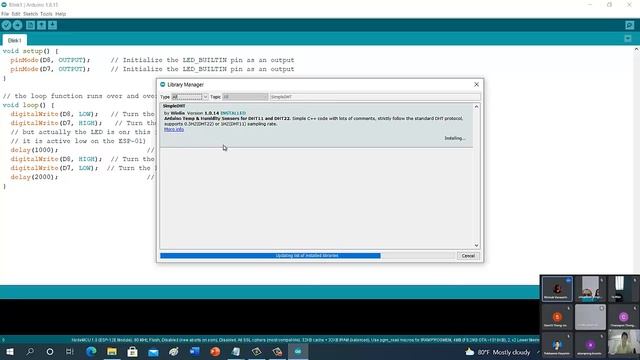Select the SimpleDHT library title
Screen dimensions: 640x360
(174, 106)
